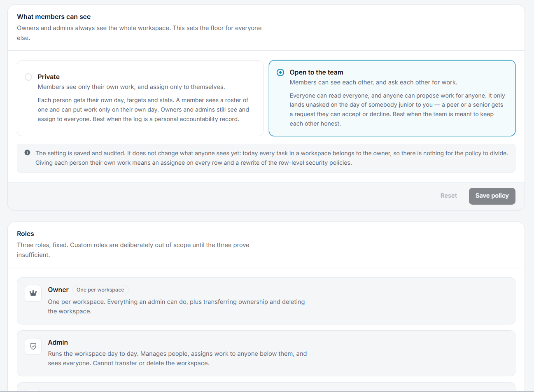The height and width of the screenshot is (392, 534).
Task: Click the info icon in the notice
Action: coord(27,153)
